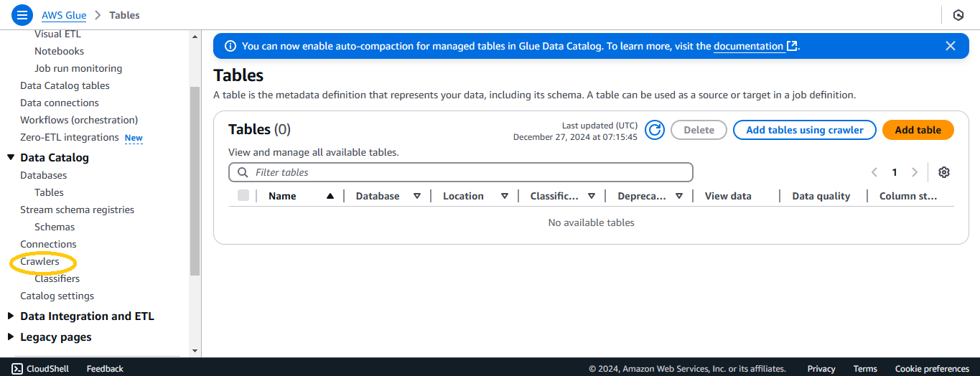
Task: Open Databases in Data Catalog
Action: pyautogui.click(x=44, y=175)
